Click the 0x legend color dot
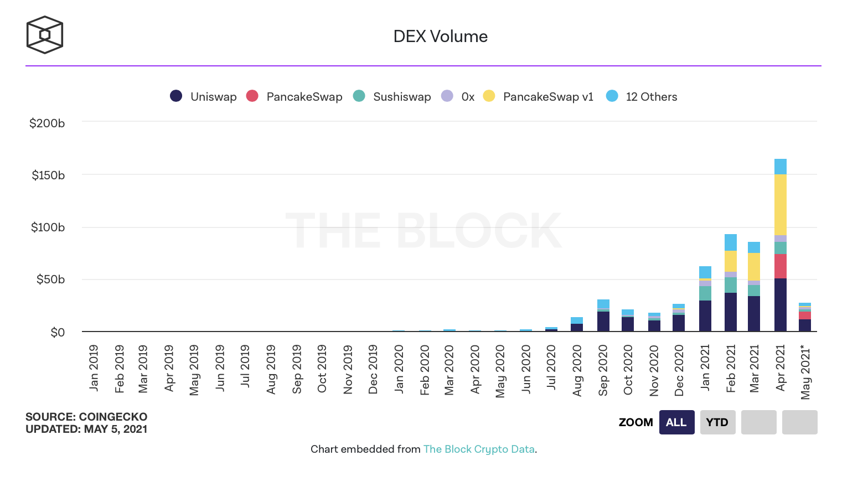 (447, 96)
